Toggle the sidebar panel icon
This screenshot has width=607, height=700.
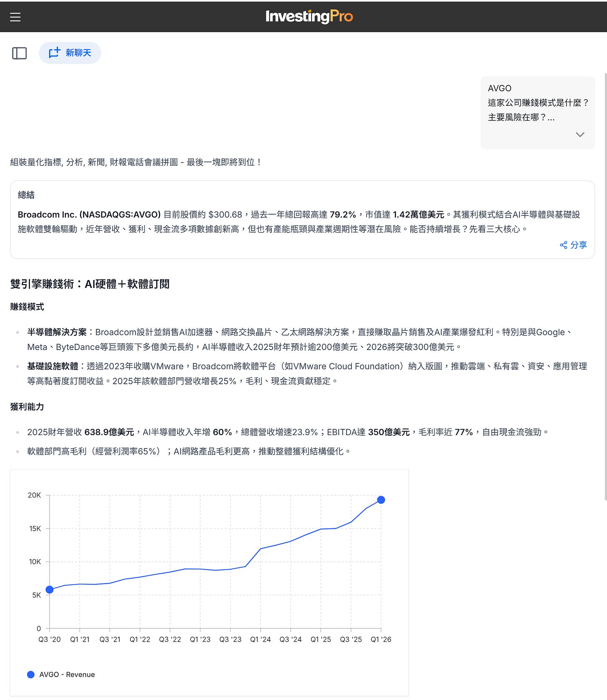tap(19, 53)
